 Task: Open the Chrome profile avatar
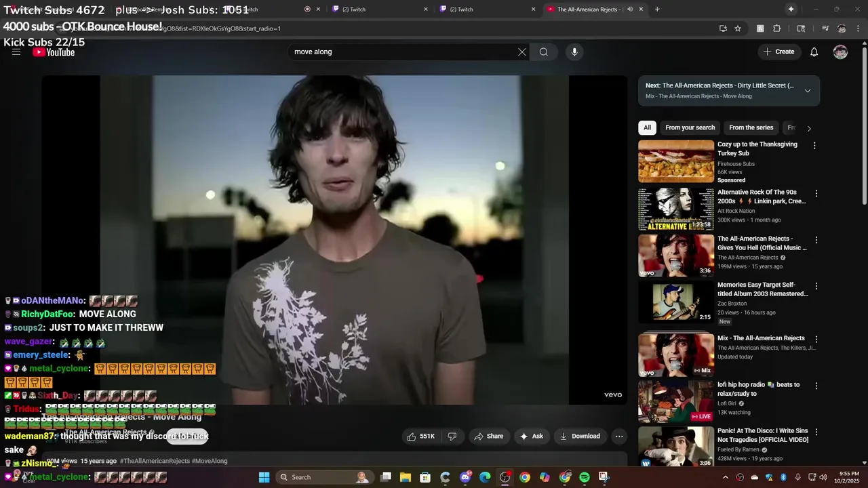point(842,28)
